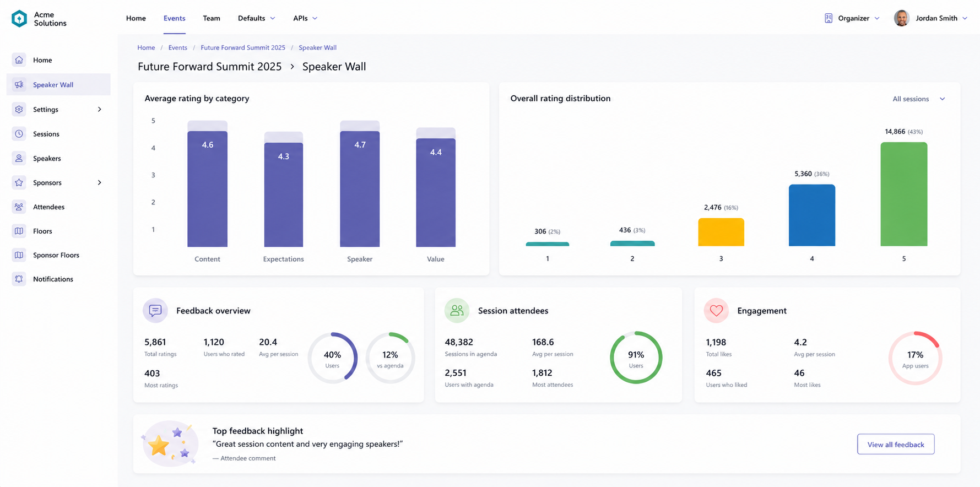Click the 91% Users green progress ring
The image size is (980, 487).
[x=636, y=358]
